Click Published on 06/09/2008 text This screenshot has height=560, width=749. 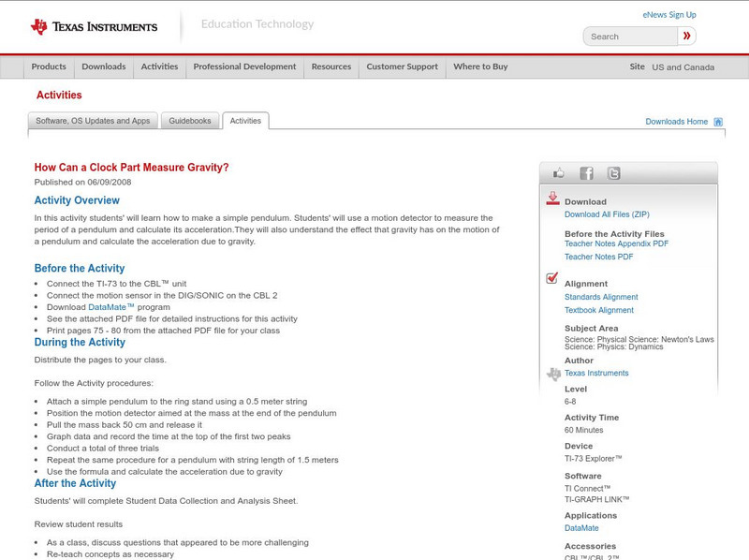[x=82, y=182]
